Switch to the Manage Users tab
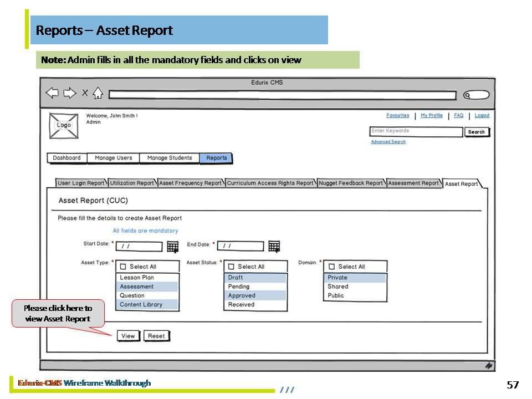 [x=114, y=158]
